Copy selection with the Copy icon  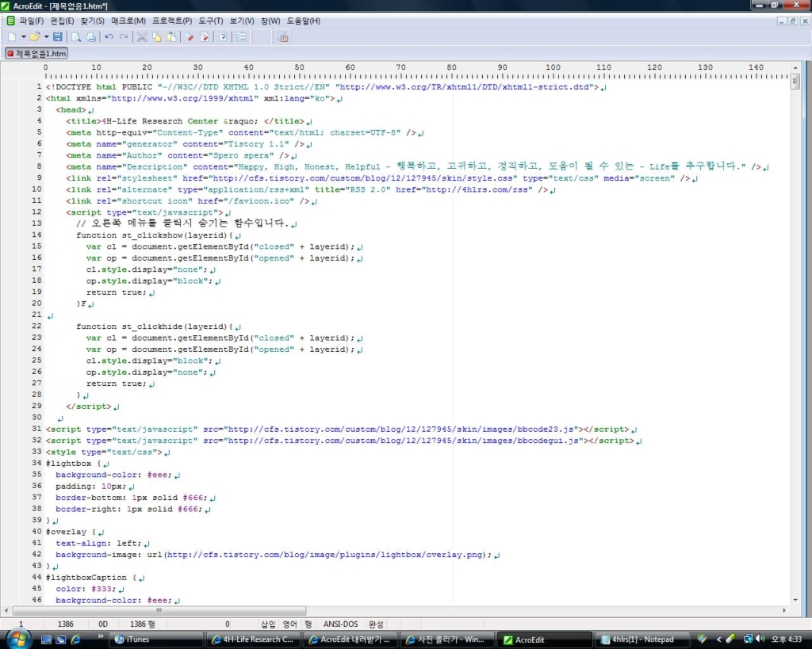pos(156,36)
